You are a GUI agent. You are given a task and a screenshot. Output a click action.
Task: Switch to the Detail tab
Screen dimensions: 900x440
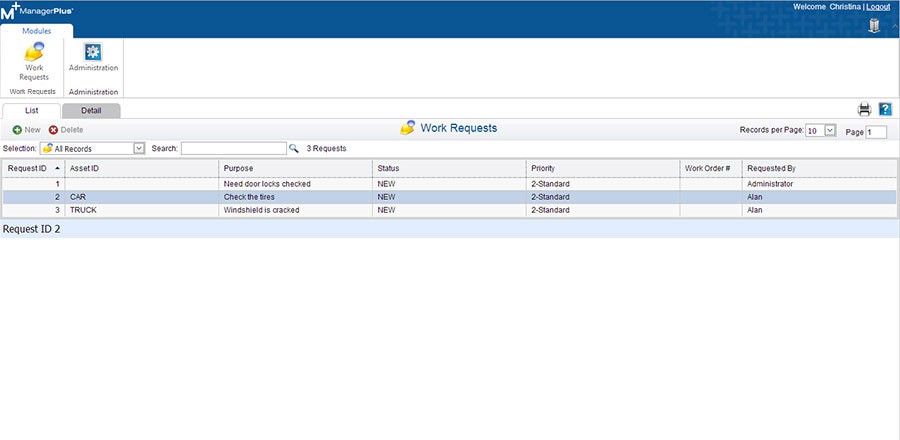(91, 111)
